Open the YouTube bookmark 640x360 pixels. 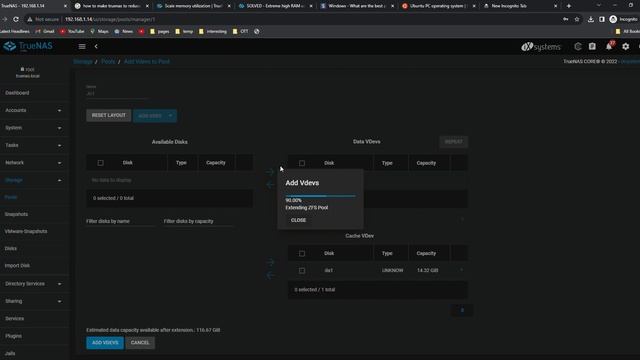coord(72,31)
